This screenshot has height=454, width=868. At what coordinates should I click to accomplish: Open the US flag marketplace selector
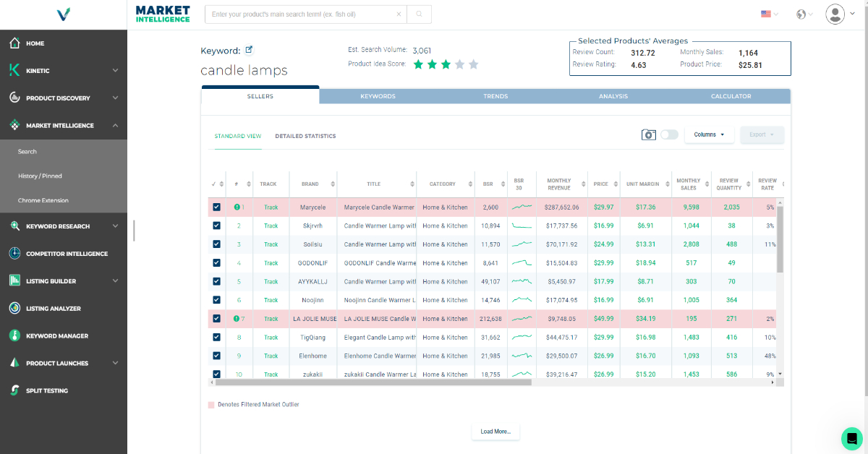pos(766,14)
